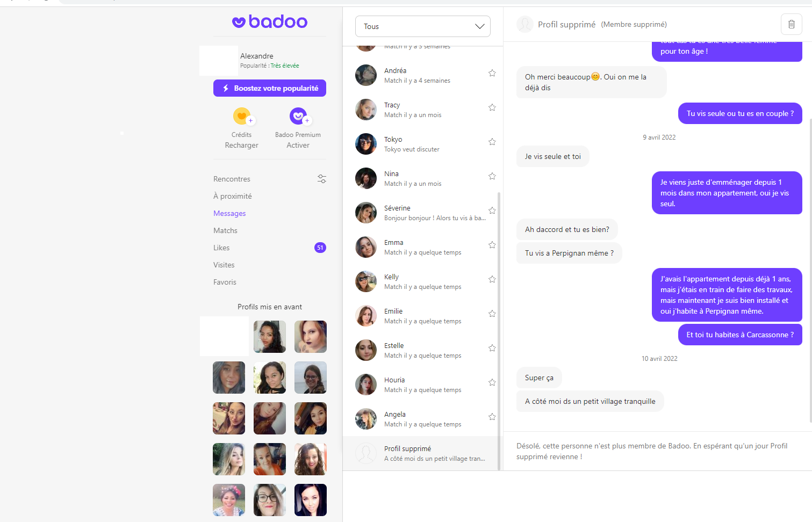Open deleted profile avatar in chat header
The image size is (812, 522).
tap(525, 24)
